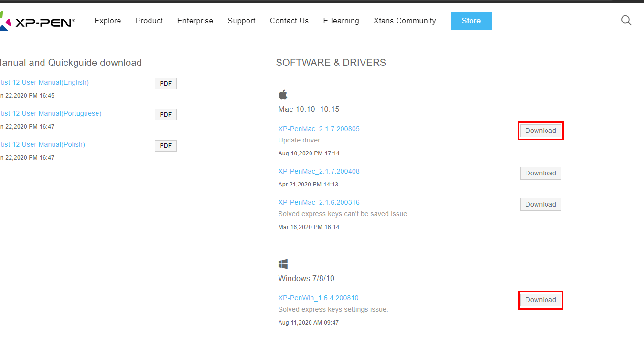Click the Windows OS icon
The width and height of the screenshot is (644, 338).
(283, 264)
